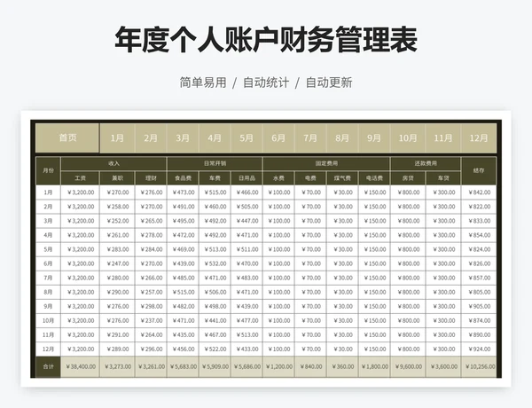
Task: Switch to the 2月 tab
Action: (x=151, y=137)
